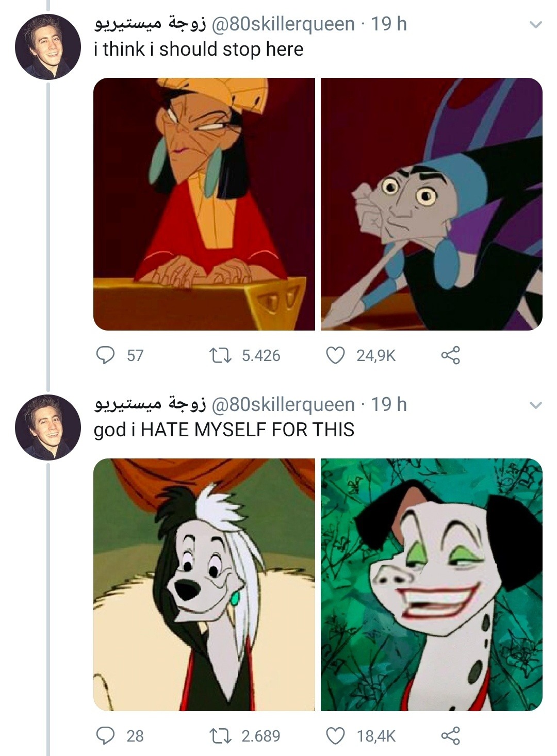View left image of dog with white fur coat

(x=204, y=584)
